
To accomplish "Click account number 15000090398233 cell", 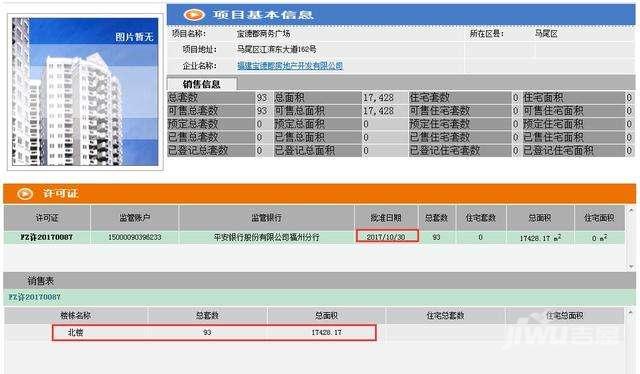I will (135, 237).
